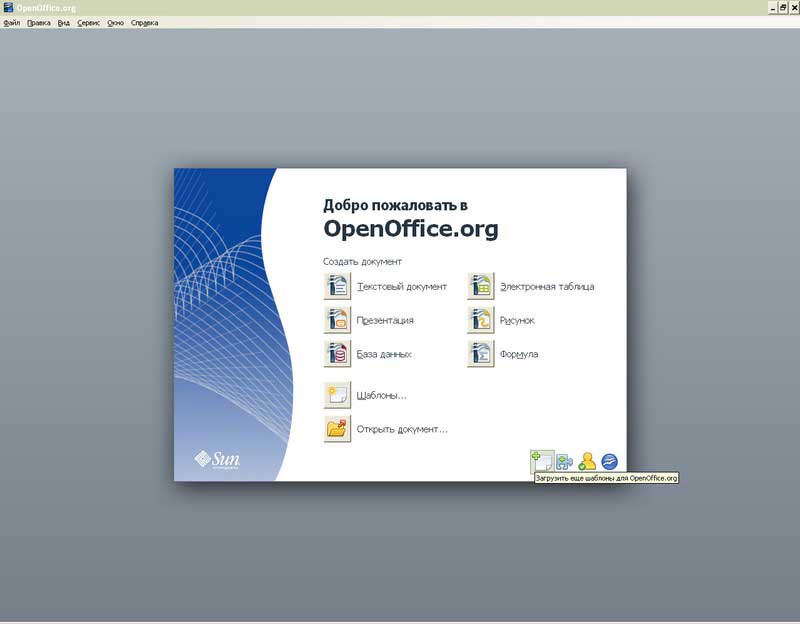Open the Шаблоны... dialog
The height and width of the screenshot is (624, 800).
[382, 395]
